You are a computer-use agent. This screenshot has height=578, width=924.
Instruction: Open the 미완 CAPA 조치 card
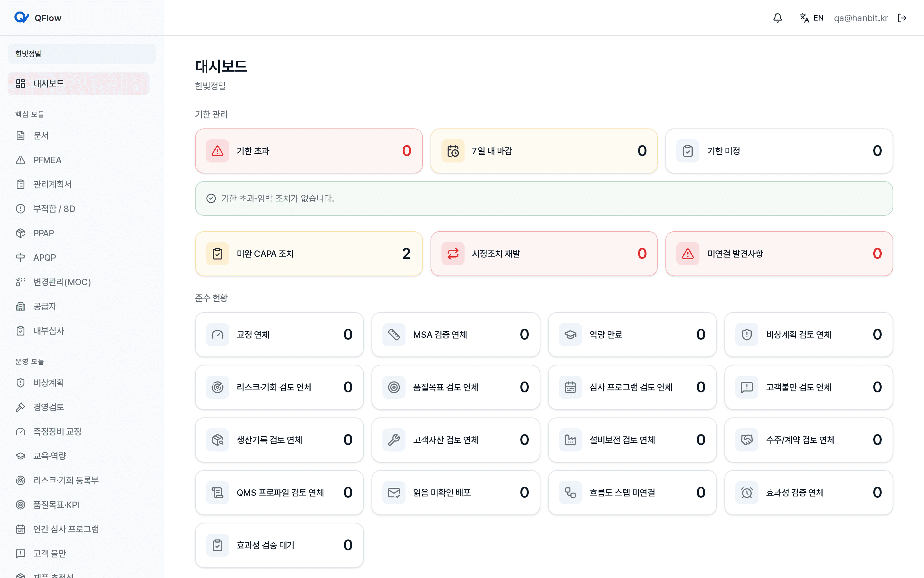(309, 254)
